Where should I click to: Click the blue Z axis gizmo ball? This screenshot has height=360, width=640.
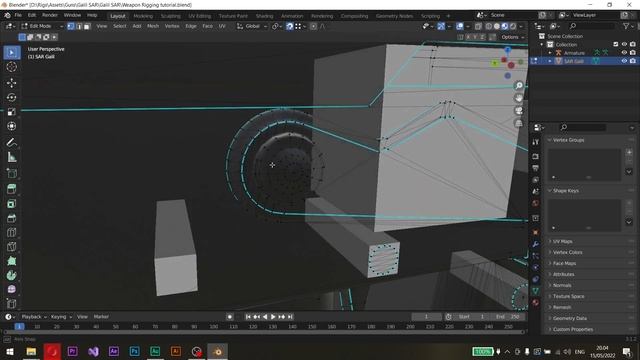[507, 50]
